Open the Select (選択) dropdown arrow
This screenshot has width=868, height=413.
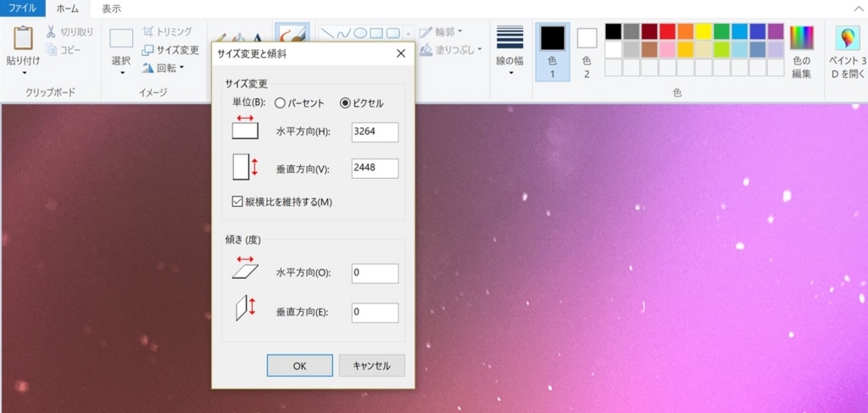click(121, 73)
